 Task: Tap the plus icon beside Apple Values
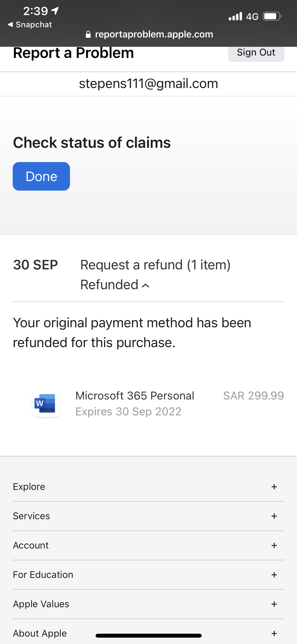[274, 604]
